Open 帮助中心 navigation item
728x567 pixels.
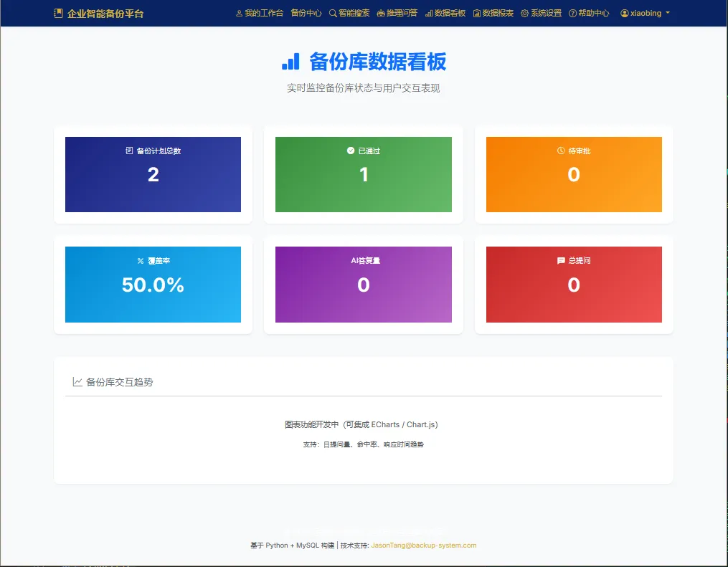589,14
